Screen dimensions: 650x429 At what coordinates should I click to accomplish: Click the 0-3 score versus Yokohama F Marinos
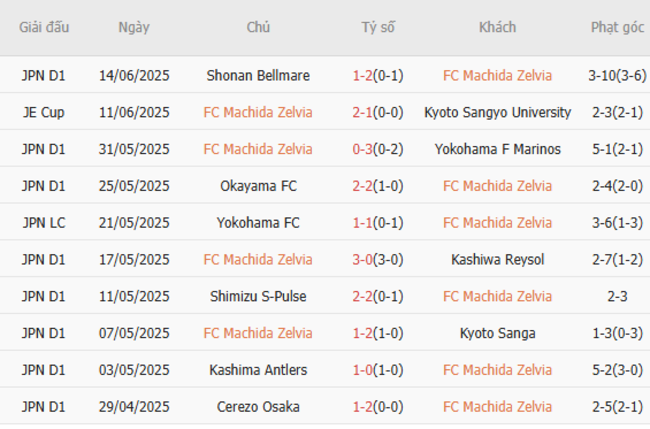tap(362, 149)
